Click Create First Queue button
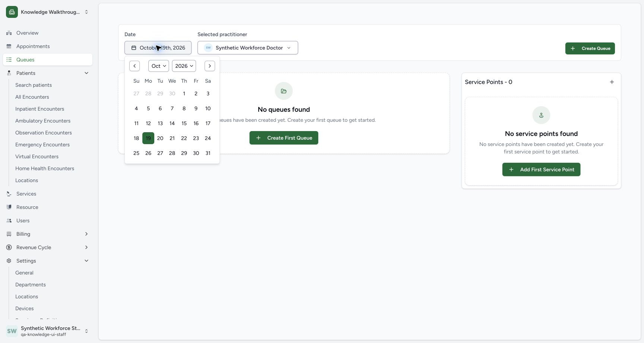Image resolution: width=644 pixels, height=343 pixels. click(284, 138)
